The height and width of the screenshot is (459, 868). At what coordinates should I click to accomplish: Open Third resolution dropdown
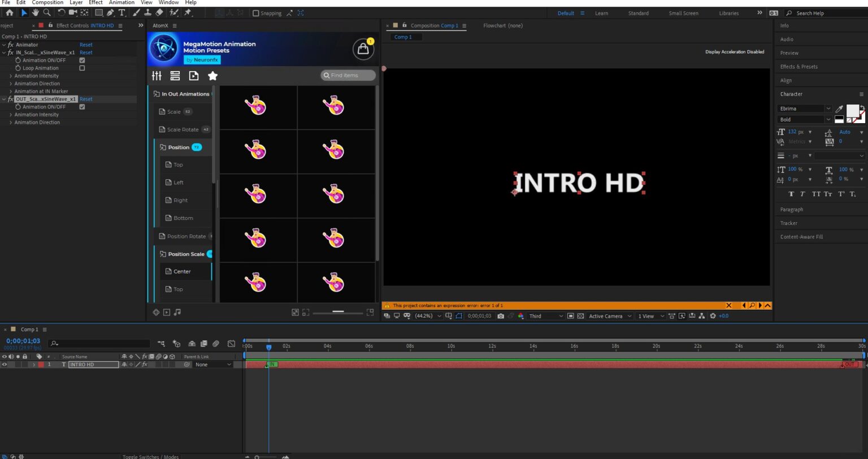pyautogui.click(x=546, y=316)
